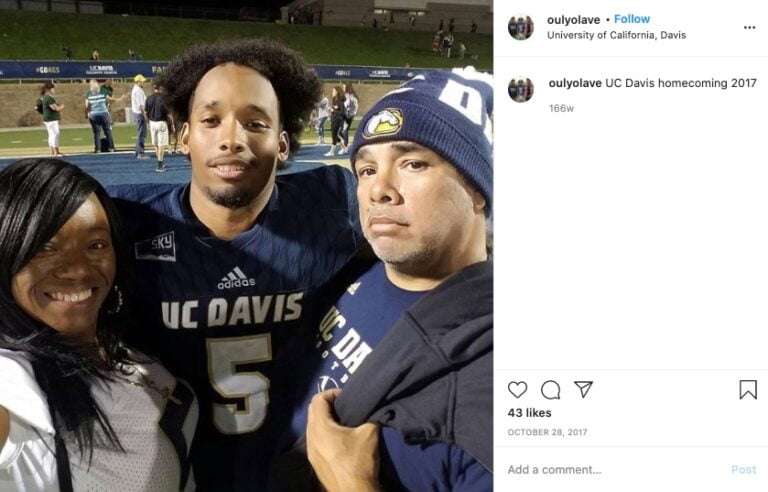Save post using the bookmark icon
Image resolution: width=768 pixels, height=492 pixels.
point(748,390)
